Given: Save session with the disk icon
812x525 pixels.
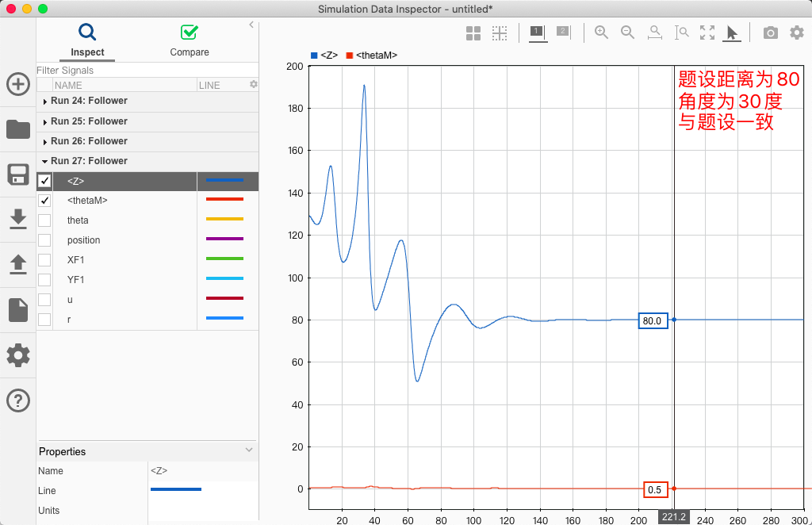Looking at the screenshot, I should tap(18, 174).
